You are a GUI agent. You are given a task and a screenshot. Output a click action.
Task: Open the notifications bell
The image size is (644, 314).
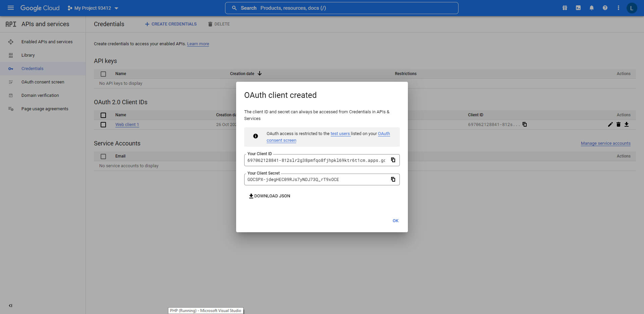click(x=592, y=8)
